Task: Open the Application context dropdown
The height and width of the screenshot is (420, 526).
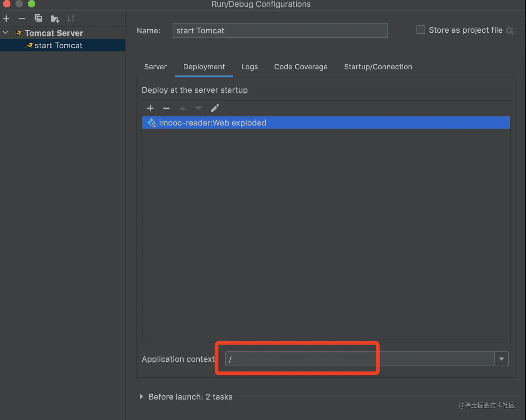Action: coord(501,359)
